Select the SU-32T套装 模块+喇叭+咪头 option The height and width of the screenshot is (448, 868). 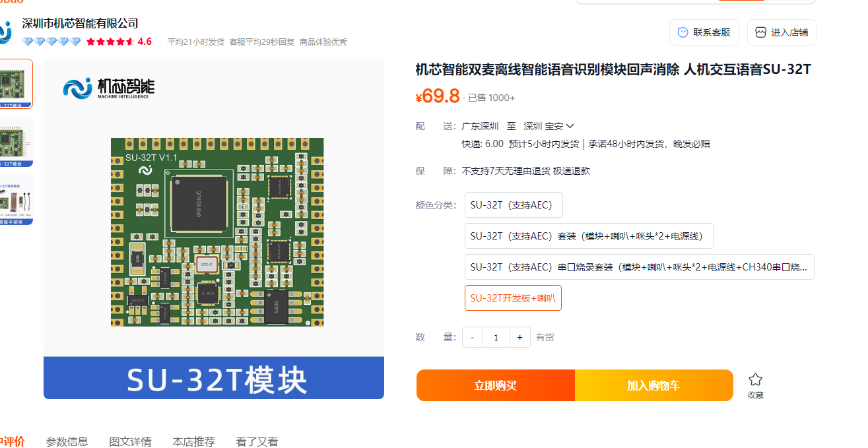pos(589,236)
